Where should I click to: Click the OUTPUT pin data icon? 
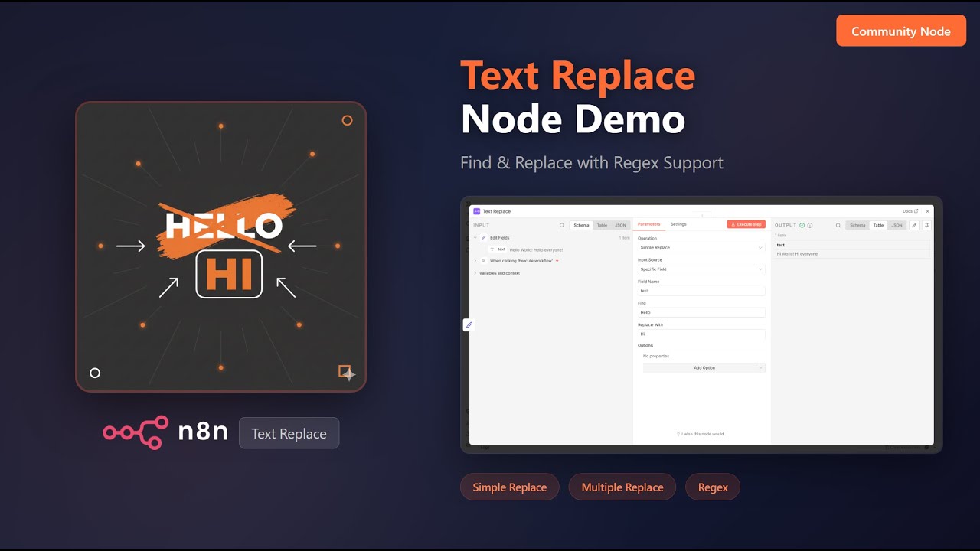926,225
